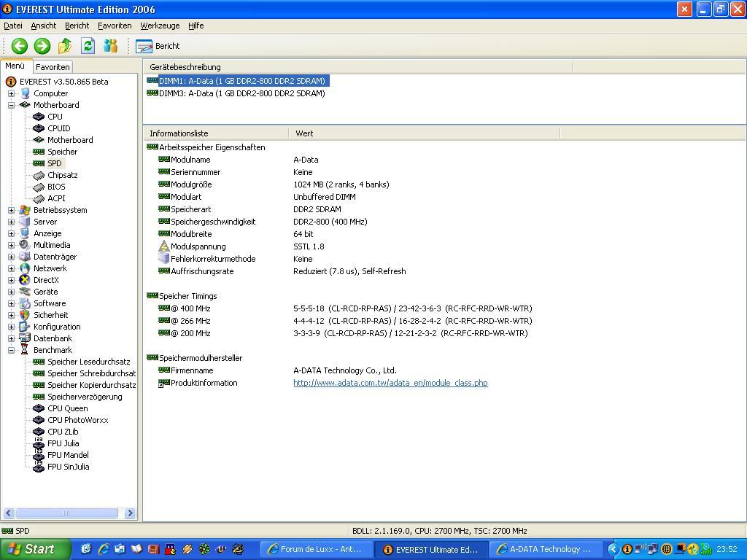
Task: Select the SPD tree item
Action: tap(54, 163)
